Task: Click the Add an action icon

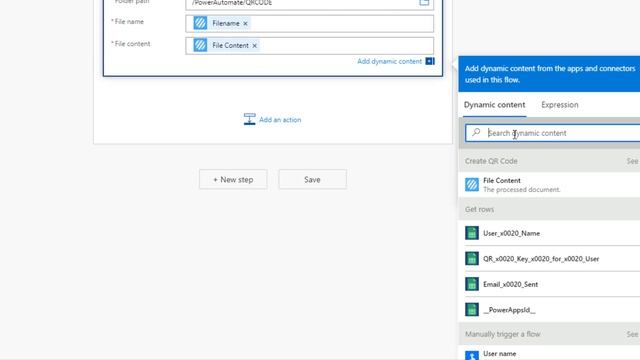Action: point(249,119)
